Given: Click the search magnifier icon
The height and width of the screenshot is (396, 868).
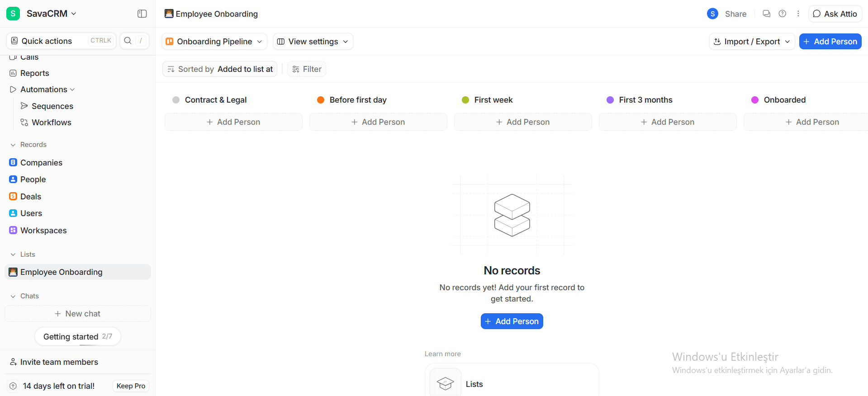Looking at the screenshot, I should tap(128, 41).
